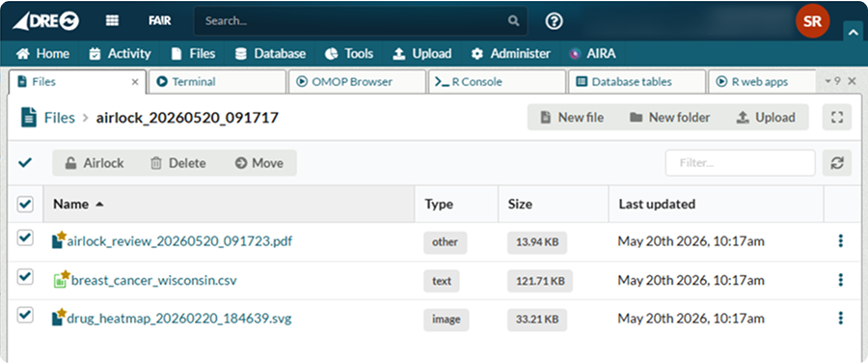868x363 pixels.
Task: Open the airlock_review pdf row actions menu
Action: 841,240
